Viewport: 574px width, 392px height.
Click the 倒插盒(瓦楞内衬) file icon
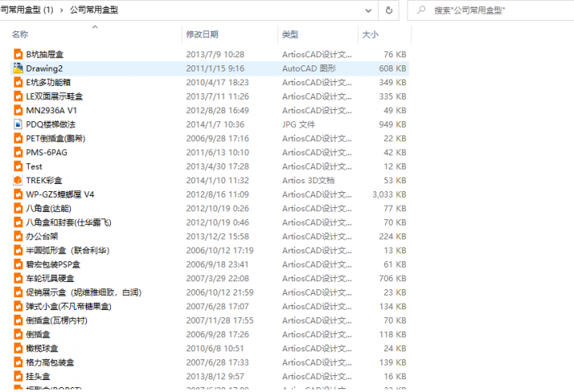pos(18,320)
